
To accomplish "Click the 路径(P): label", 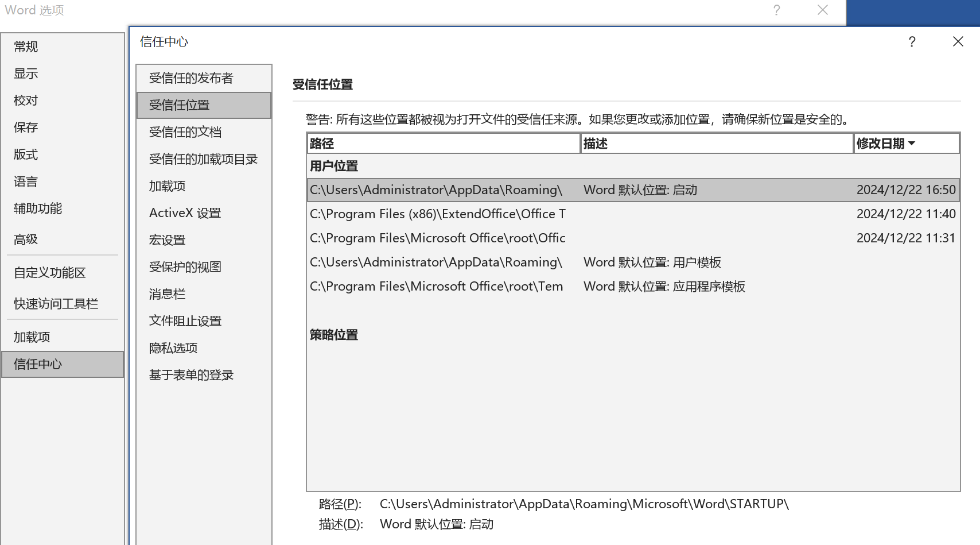I will (x=340, y=504).
